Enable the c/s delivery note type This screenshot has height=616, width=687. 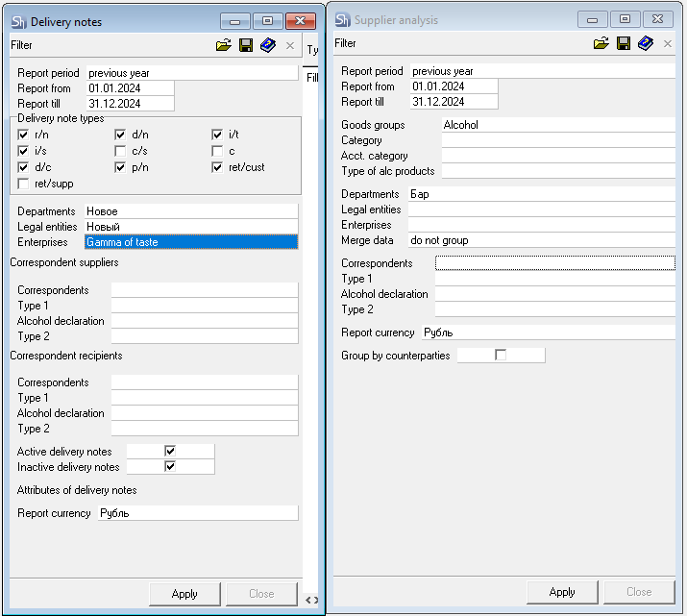pos(120,151)
